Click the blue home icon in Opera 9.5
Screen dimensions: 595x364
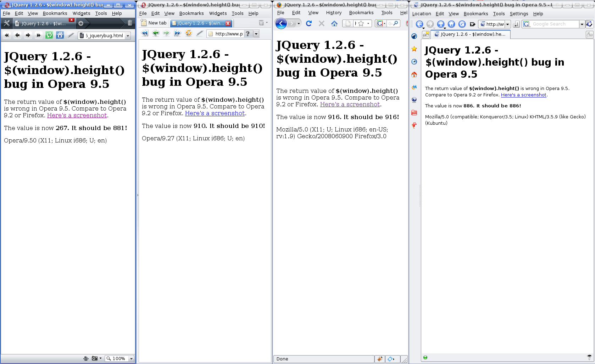pyautogui.click(x=60, y=35)
